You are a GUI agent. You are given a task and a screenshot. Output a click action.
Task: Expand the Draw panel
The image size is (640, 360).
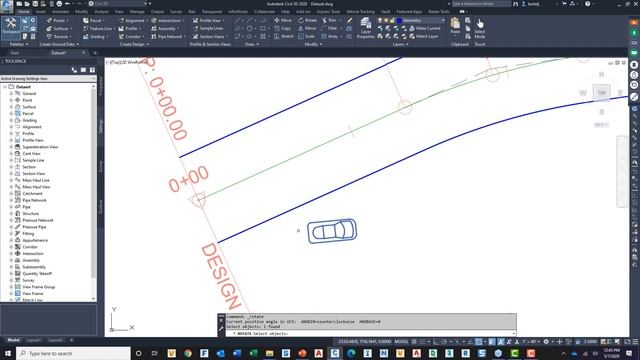pyautogui.click(x=252, y=44)
